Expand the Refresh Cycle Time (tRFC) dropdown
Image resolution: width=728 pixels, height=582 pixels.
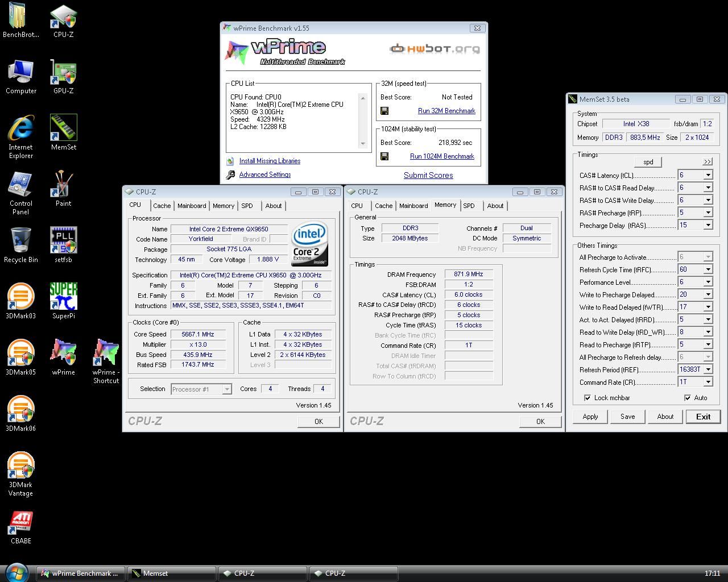[x=708, y=269]
